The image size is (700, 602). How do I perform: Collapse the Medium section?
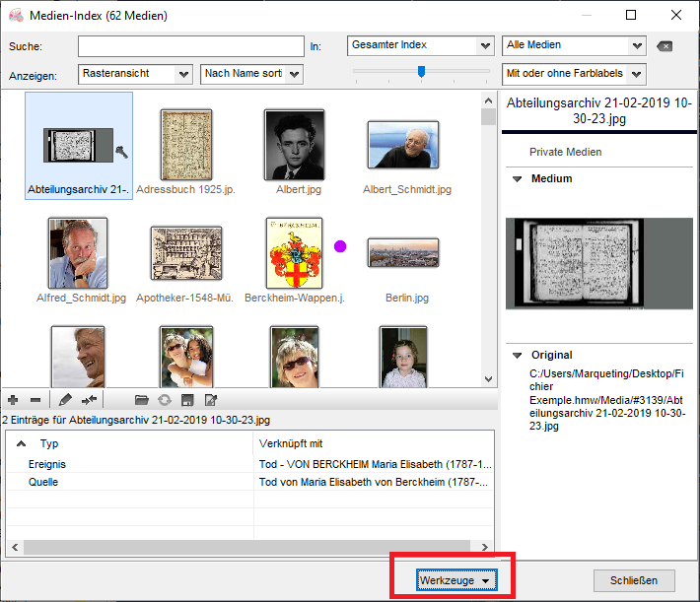point(517,179)
